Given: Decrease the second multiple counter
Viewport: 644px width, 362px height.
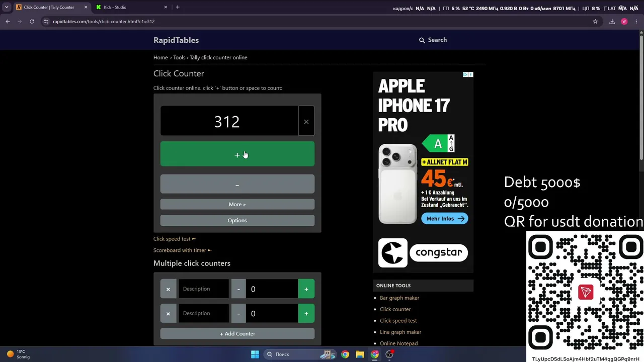Looking at the screenshot, I should coord(238,314).
